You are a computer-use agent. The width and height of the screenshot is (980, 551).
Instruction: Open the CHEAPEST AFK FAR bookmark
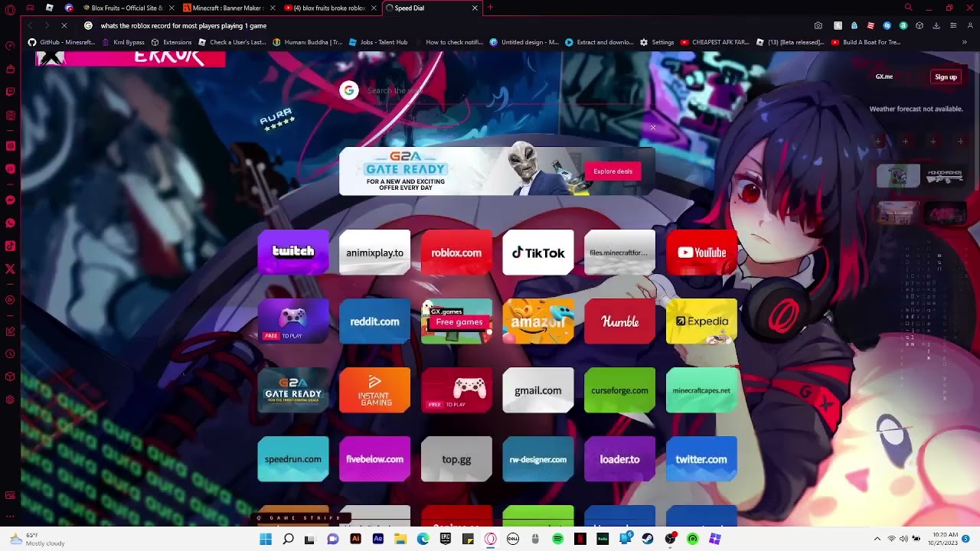[x=714, y=42]
